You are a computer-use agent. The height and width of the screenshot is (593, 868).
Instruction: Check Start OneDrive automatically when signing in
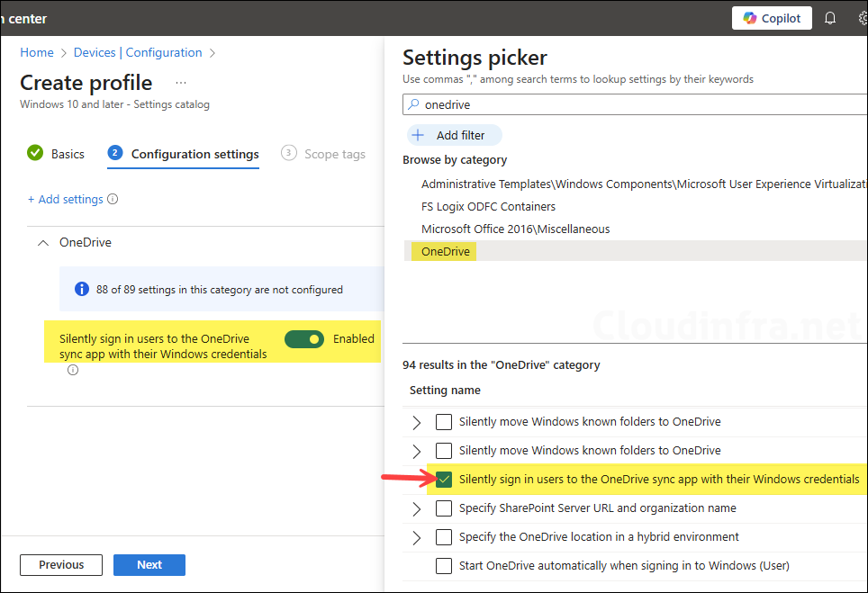point(444,566)
